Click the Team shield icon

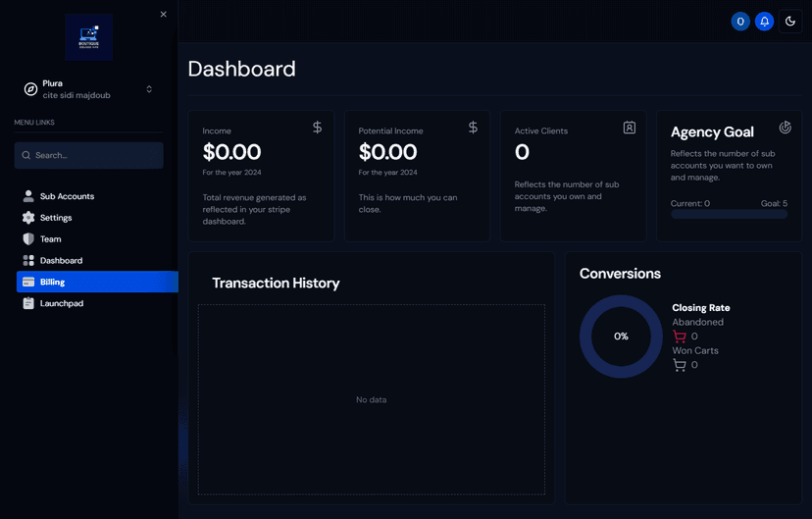click(x=28, y=238)
